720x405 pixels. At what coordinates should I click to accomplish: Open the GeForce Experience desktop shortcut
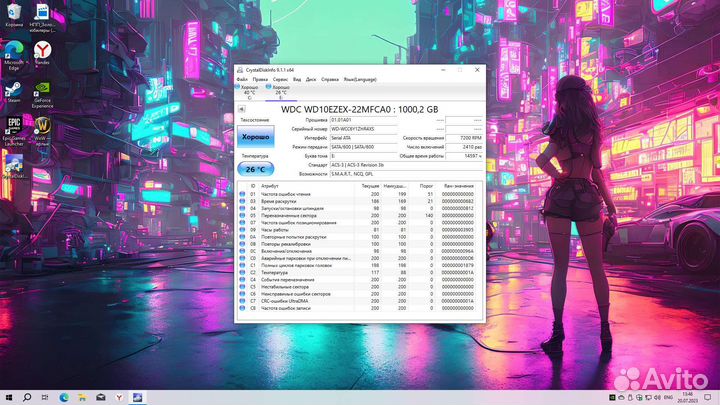[x=42, y=90]
